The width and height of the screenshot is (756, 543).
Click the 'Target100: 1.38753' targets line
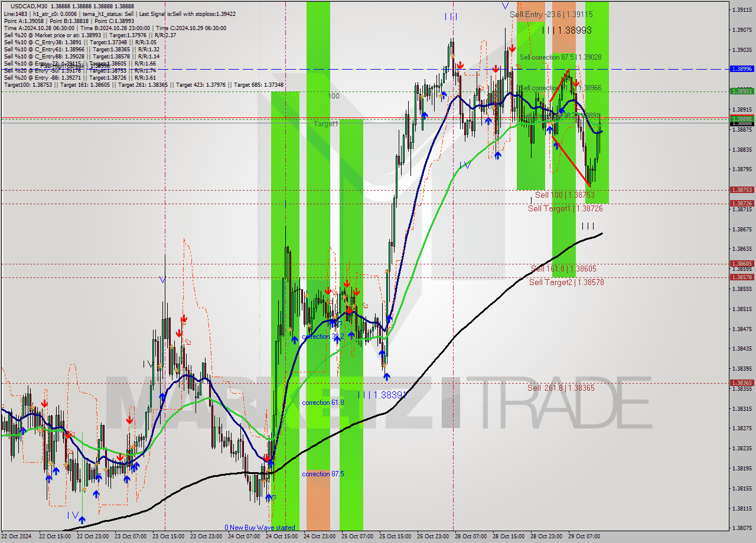click(144, 85)
